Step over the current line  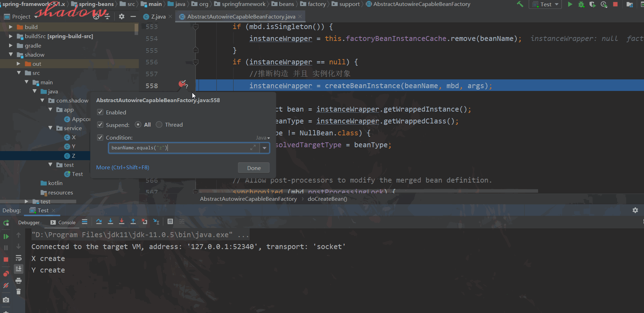point(99,221)
